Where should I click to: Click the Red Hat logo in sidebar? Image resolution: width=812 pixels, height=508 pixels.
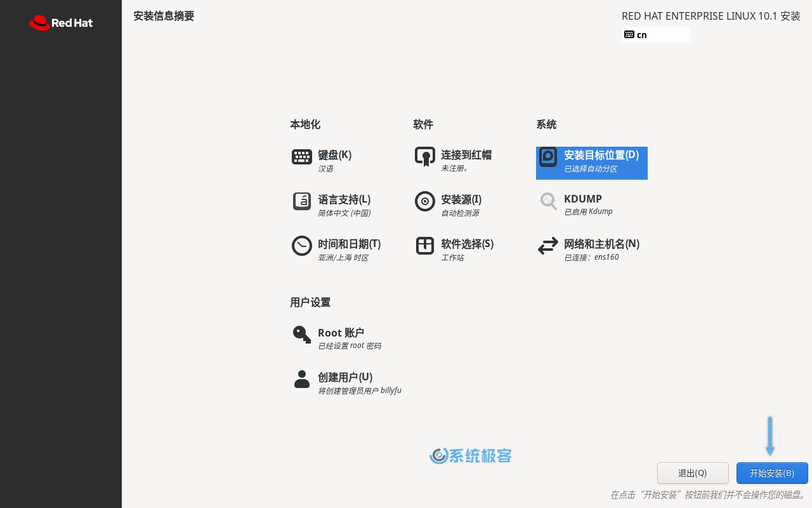(x=61, y=23)
